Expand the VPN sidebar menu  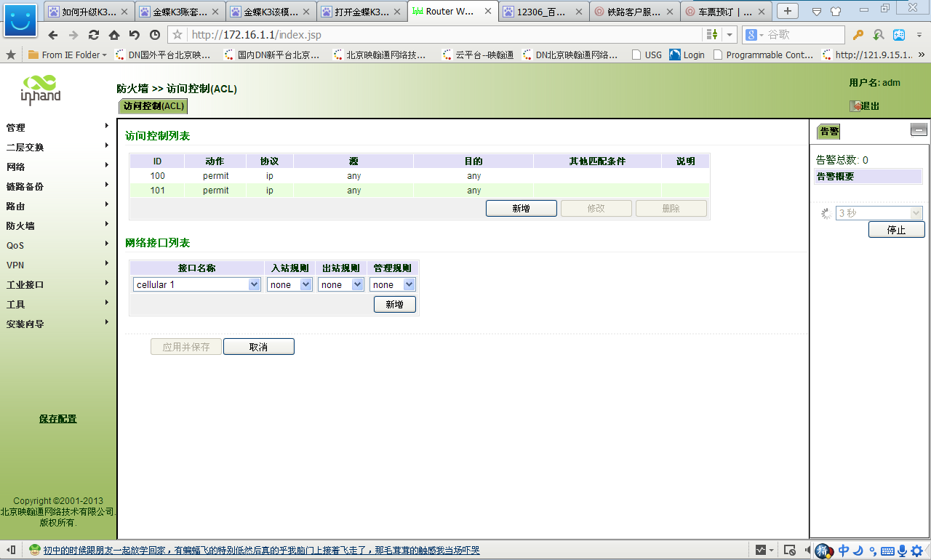click(x=58, y=265)
